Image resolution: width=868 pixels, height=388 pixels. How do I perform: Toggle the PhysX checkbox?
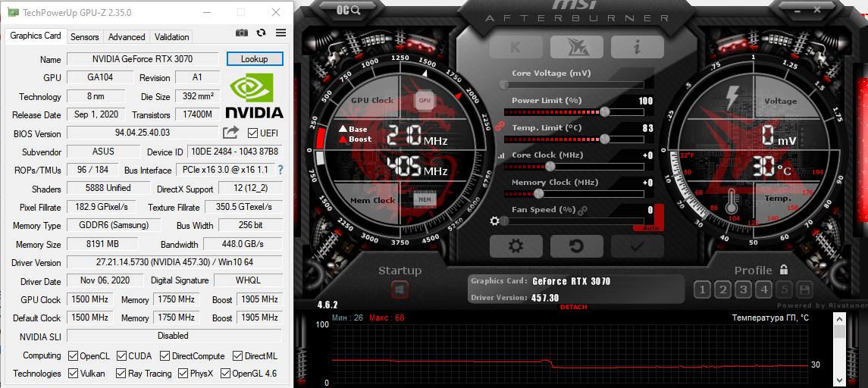pyautogui.click(x=183, y=373)
